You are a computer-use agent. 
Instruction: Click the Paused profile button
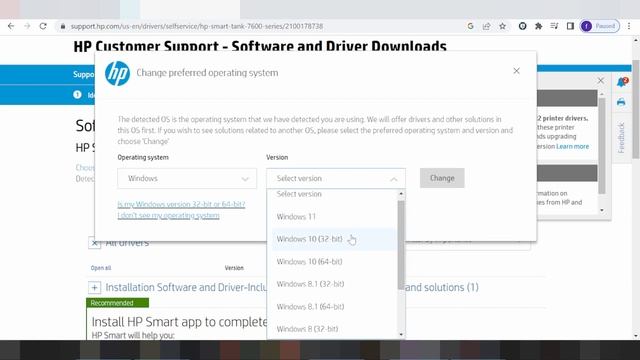click(x=600, y=26)
